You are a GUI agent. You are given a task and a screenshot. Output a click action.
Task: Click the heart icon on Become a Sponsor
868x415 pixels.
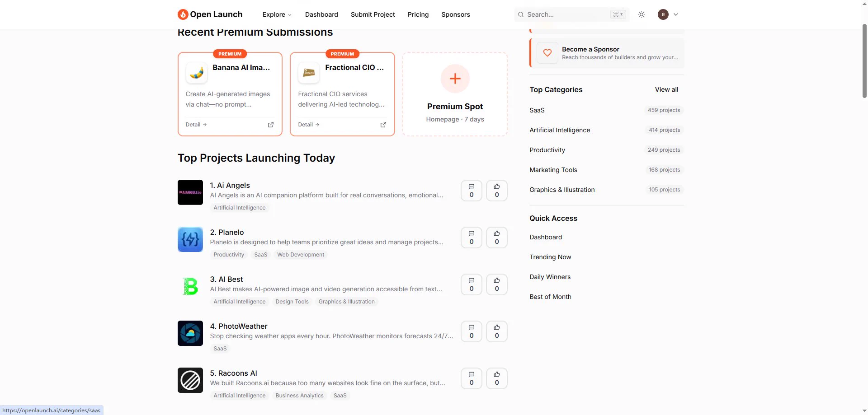click(547, 53)
